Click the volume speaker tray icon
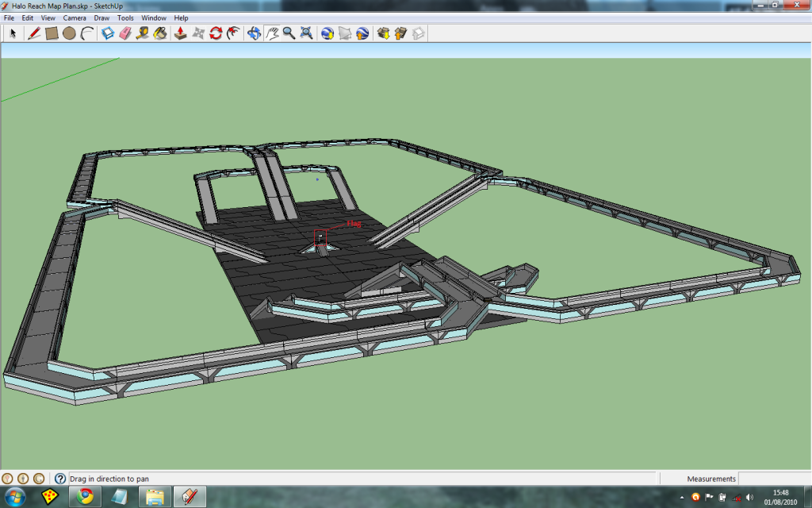Screen dimensions: 812x508 coord(749,497)
